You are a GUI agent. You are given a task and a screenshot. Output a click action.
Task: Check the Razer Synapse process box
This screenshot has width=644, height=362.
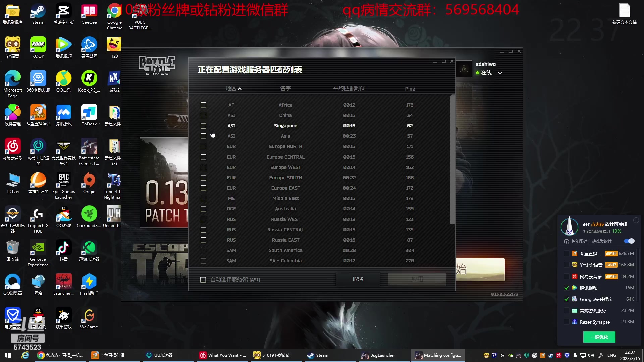(x=566, y=322)
